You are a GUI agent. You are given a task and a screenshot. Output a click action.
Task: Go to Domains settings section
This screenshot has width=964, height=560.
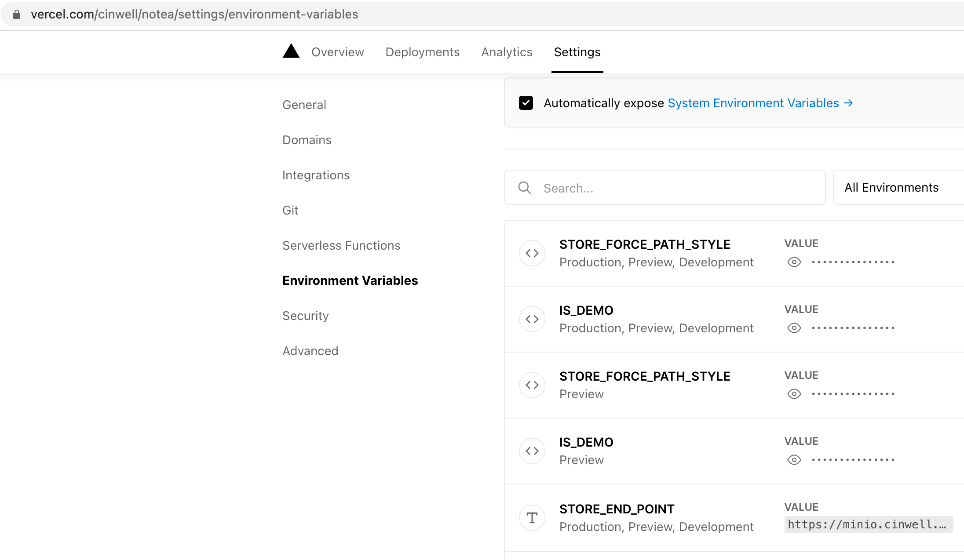tap(307, 140)
